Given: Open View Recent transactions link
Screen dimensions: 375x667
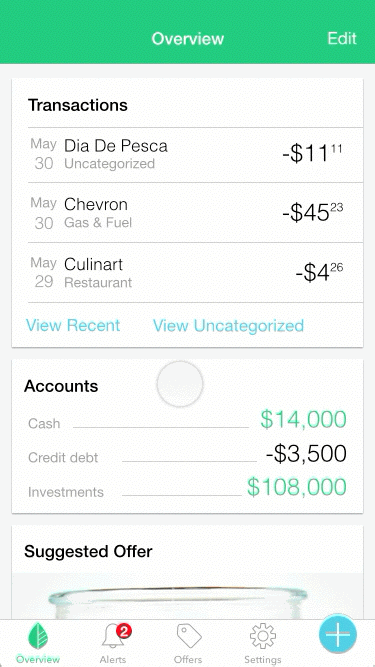Looking at the screenshot, I should pos(73,325).
